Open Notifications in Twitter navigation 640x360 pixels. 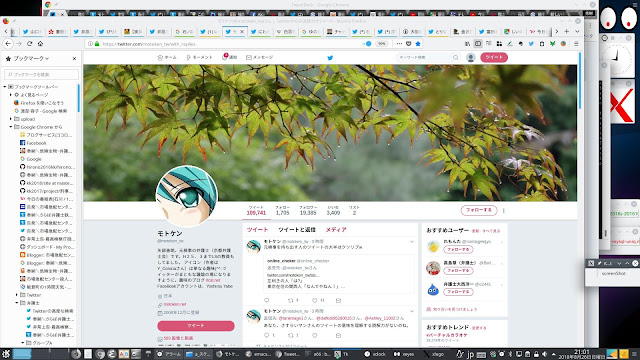[230, 58]
